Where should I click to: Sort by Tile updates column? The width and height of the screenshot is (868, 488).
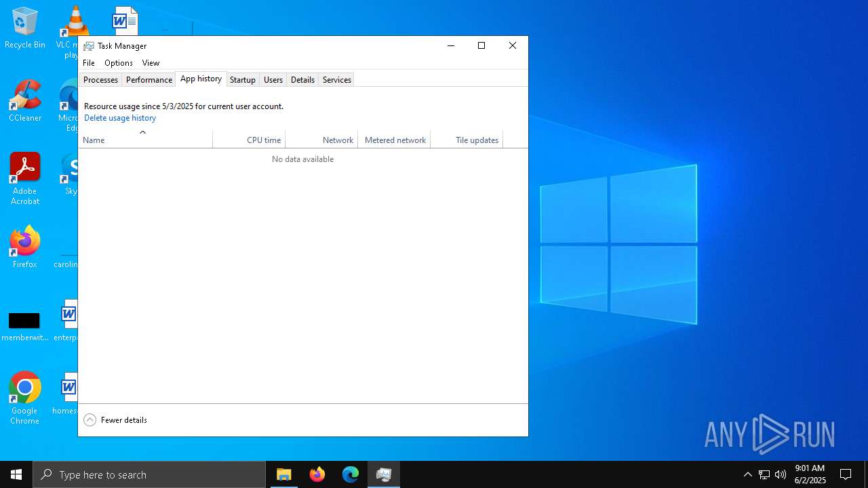click(x=467, y=140)
